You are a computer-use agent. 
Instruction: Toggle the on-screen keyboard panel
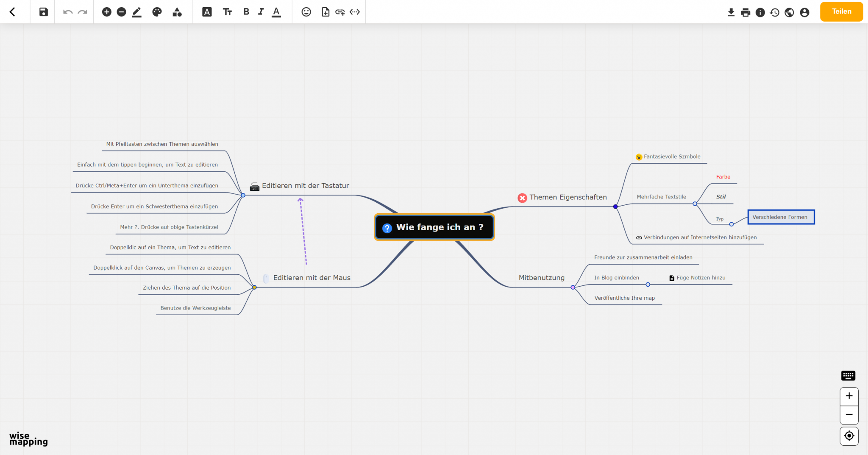[848, 375]
